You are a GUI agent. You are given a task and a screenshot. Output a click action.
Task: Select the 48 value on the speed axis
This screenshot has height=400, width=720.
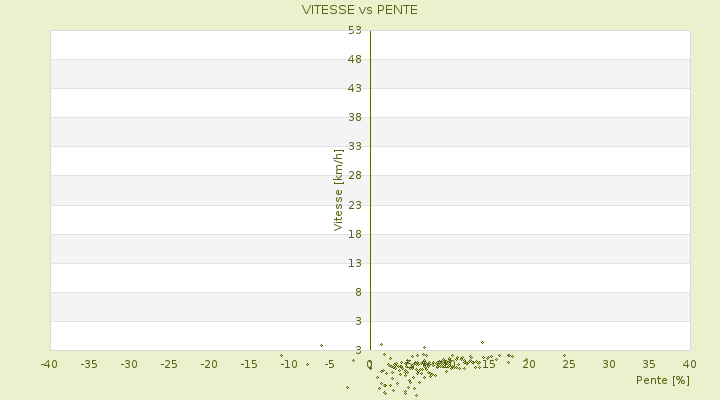[354, 59]
